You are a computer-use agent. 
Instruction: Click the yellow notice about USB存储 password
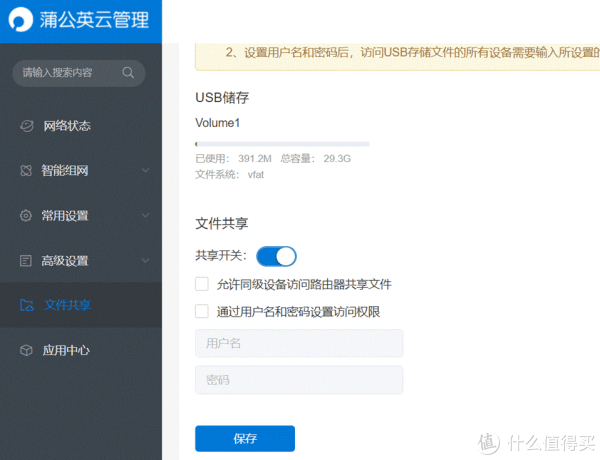pyautogui.click(x=398, y=57)
